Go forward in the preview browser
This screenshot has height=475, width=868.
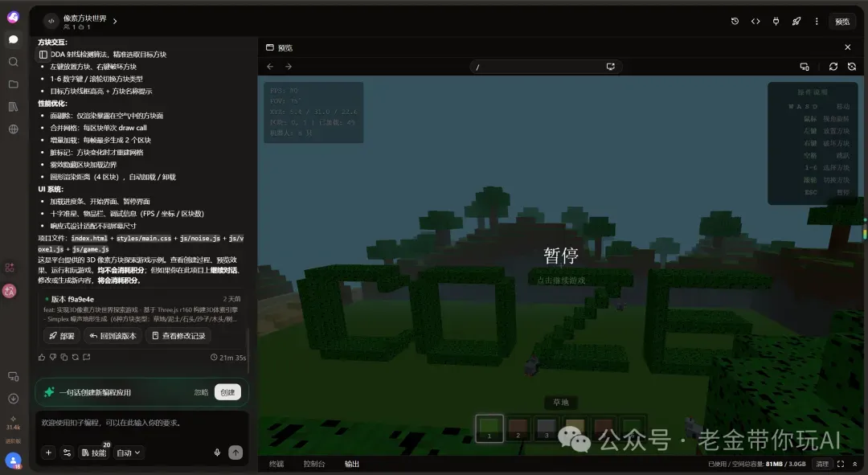pyautogui.click(x=289, y=67)
